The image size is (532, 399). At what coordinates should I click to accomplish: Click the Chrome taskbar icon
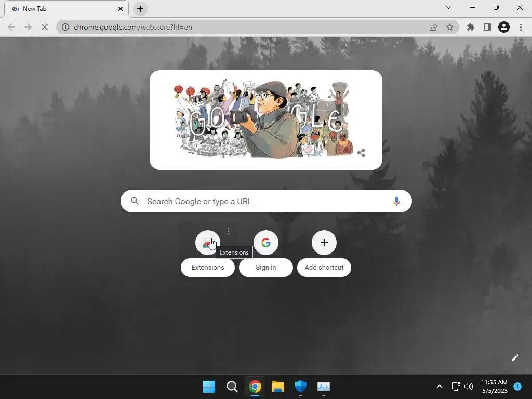click(255, 387)
